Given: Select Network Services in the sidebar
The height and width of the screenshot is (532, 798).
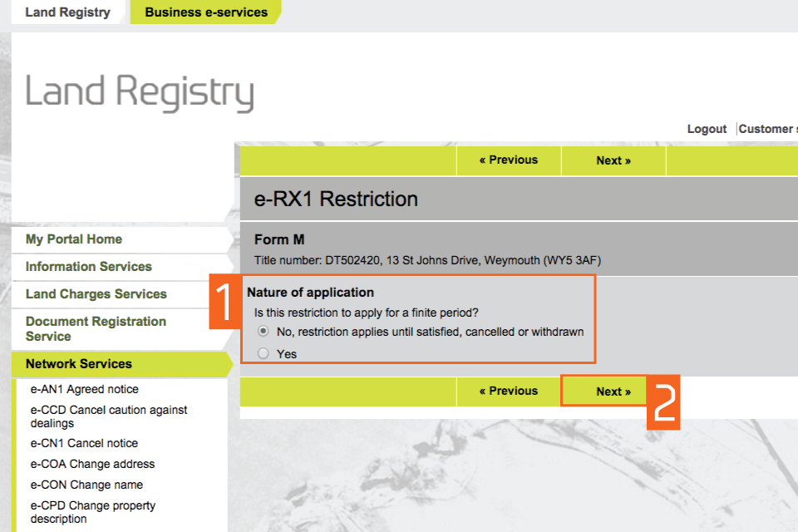Looking at the screenshot, I should (x=79, y=364).
